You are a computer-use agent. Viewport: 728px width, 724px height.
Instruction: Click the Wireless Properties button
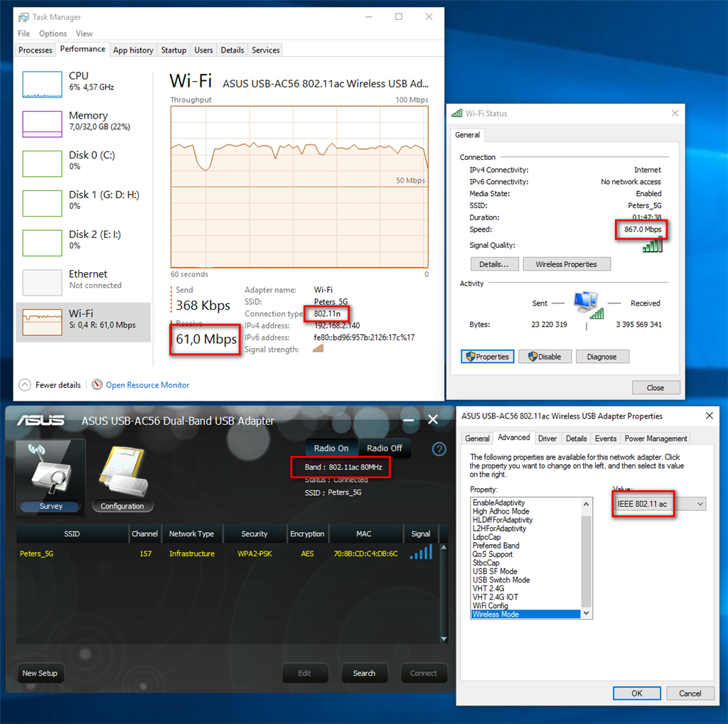(x=567, y=264)
